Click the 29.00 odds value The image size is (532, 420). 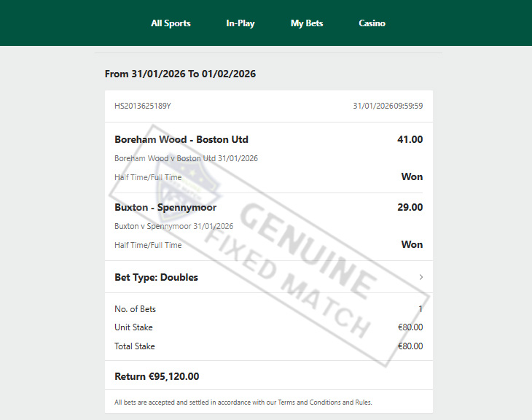pyautogui.click(x=410, y=207)
